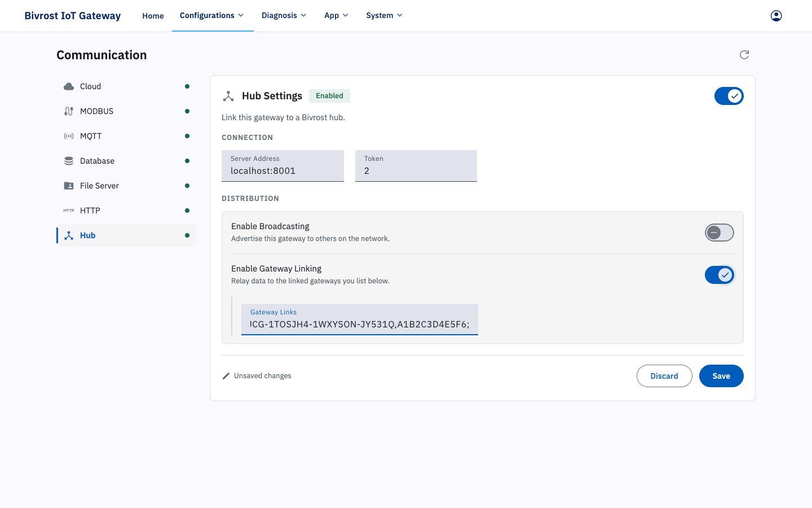812x508 pixels.
Task: Open the File Server folder icon
Action: tap(69, 186)
